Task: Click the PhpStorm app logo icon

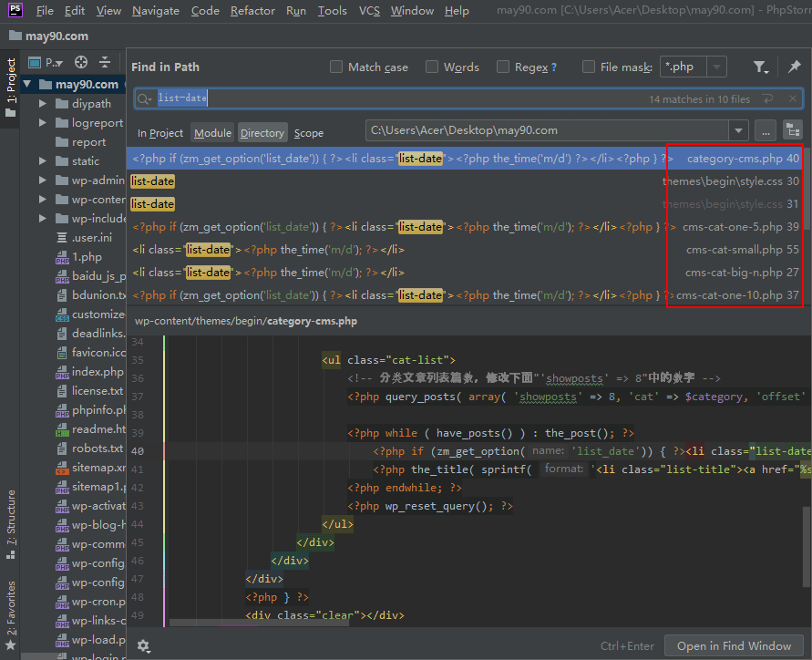Action: click(x=15, y=9)
